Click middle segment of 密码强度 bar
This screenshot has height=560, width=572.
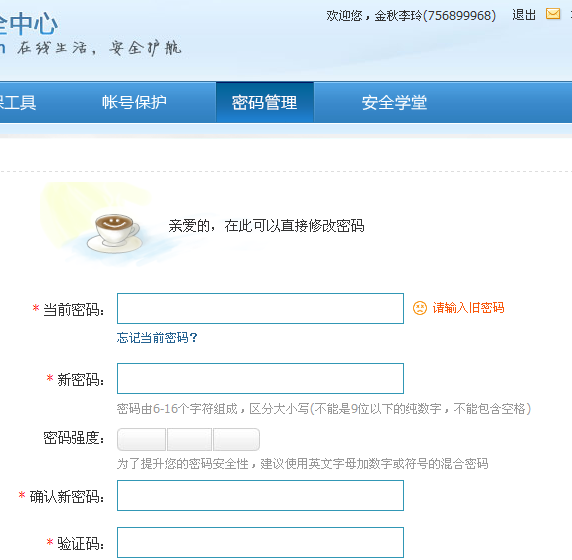[x=189, y=440]
